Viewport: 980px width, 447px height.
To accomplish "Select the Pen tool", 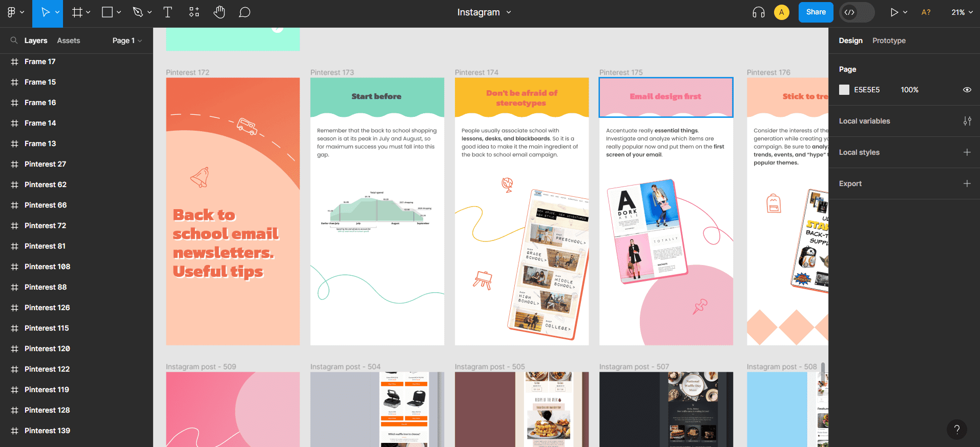I will pyautogui.click(x=138, y=12).
